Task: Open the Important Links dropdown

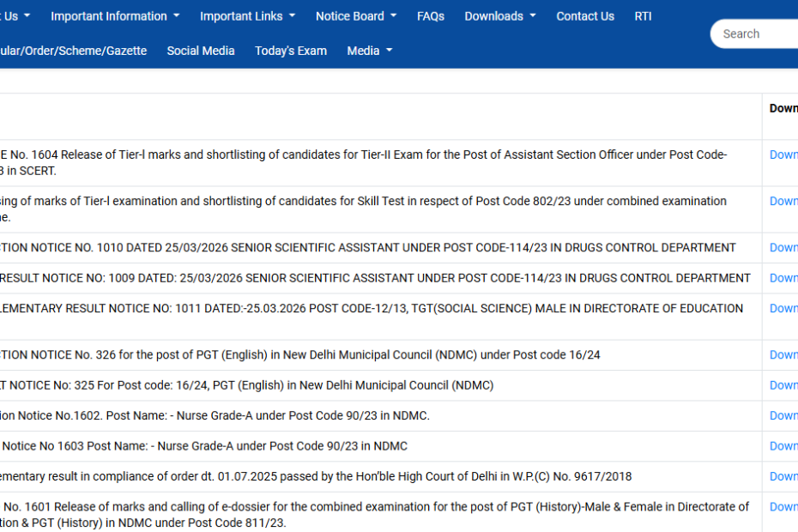Action: [247, 16]
